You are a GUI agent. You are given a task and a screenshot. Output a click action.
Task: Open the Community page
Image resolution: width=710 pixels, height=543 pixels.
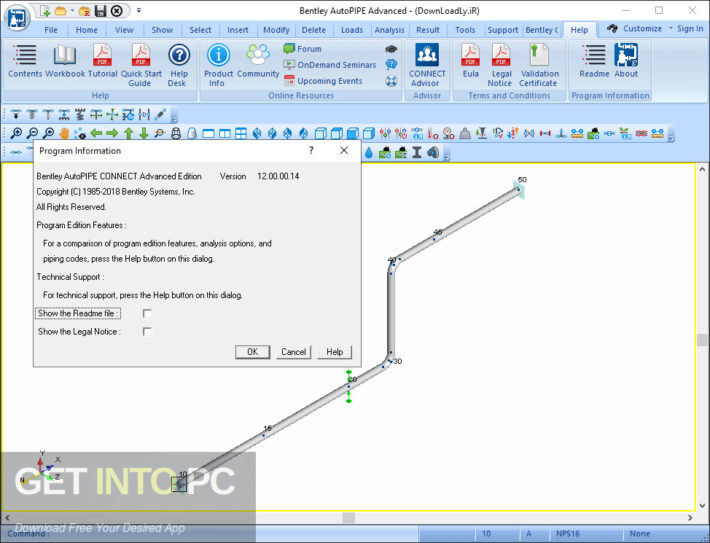[x=258, y=61]
